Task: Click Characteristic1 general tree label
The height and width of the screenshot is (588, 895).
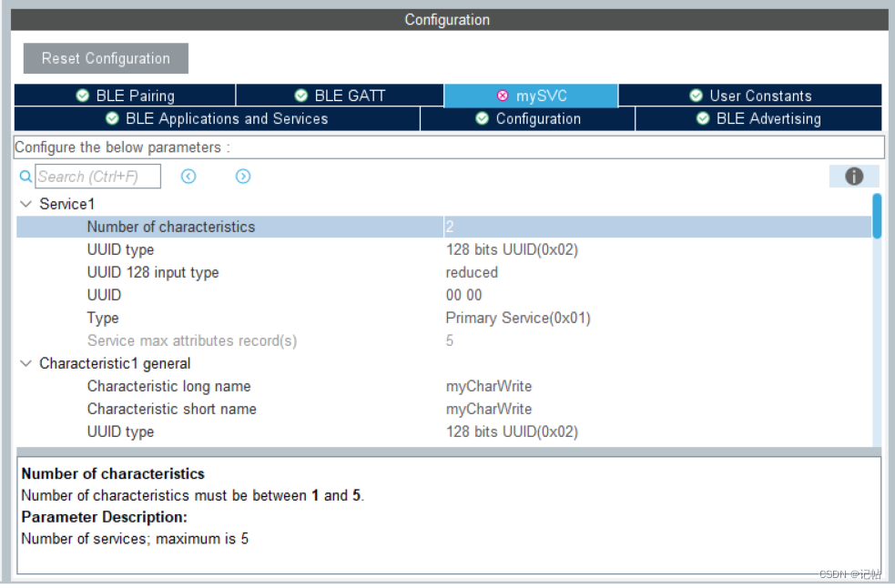Action: (115, 364)
